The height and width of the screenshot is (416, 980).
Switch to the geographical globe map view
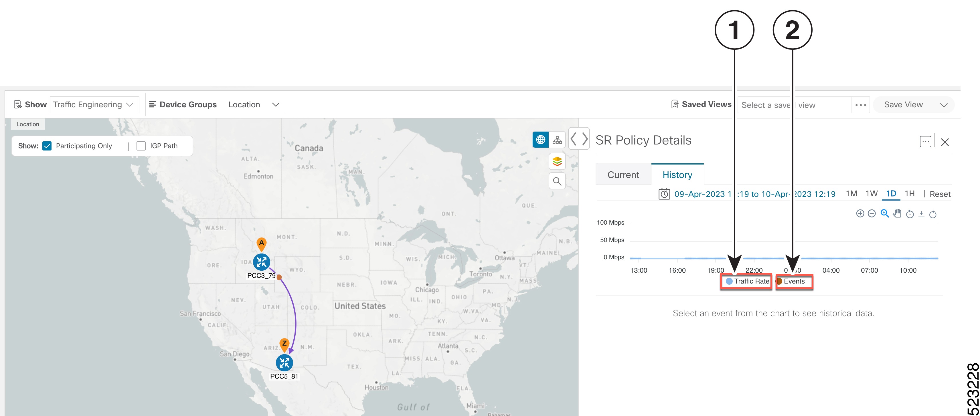point(540,140)
